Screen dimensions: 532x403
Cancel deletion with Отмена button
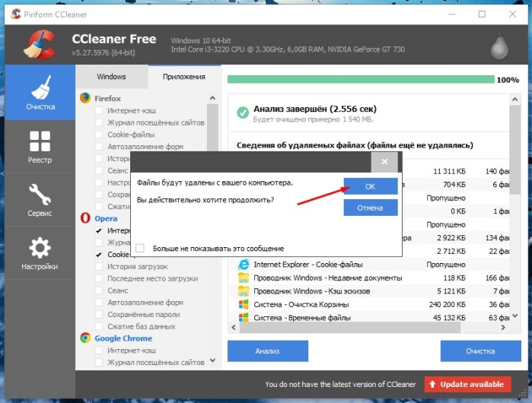[x=371, y=208]
